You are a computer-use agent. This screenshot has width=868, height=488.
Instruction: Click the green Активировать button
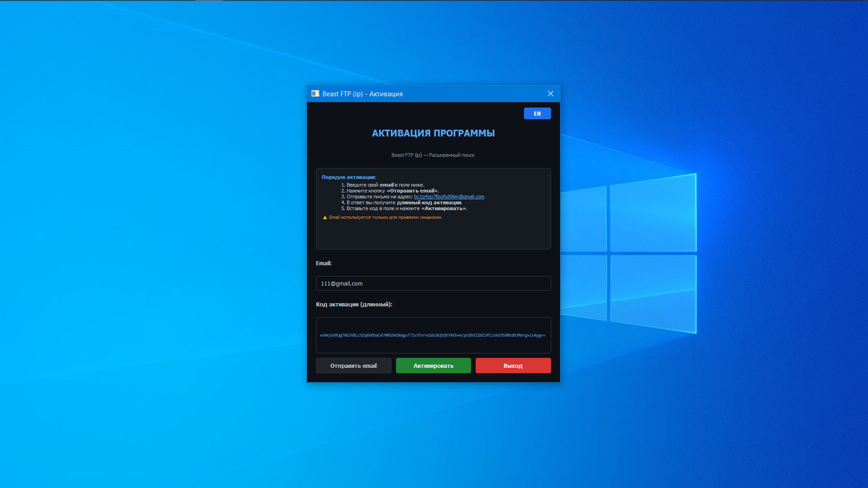click(433, 366)
